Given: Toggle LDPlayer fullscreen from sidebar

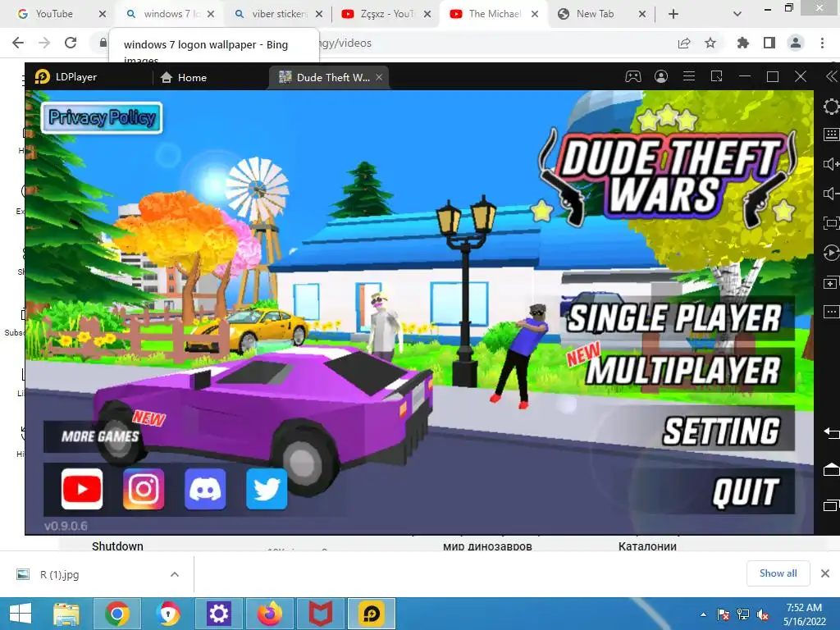Looking at the screenshot, I should (x=832, y=223).
